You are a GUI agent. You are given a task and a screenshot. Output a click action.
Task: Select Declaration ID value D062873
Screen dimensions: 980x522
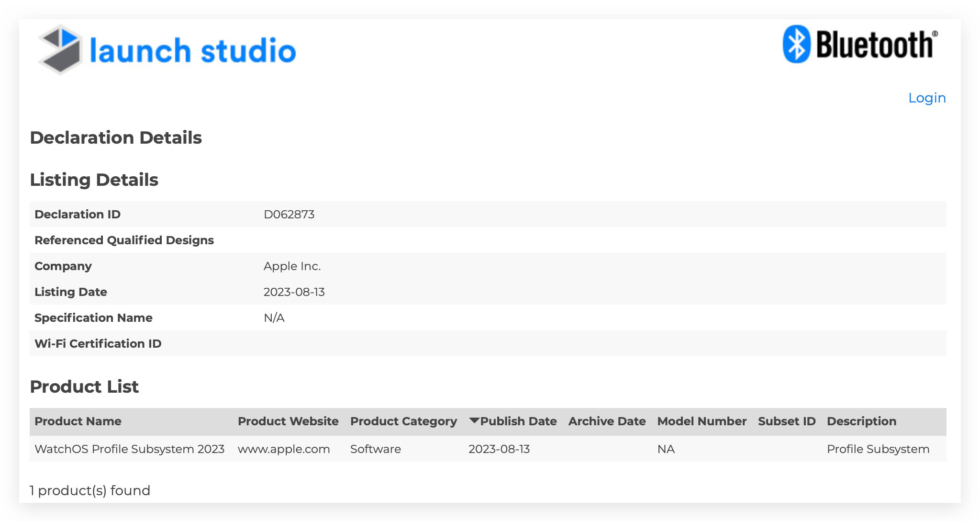289,215
